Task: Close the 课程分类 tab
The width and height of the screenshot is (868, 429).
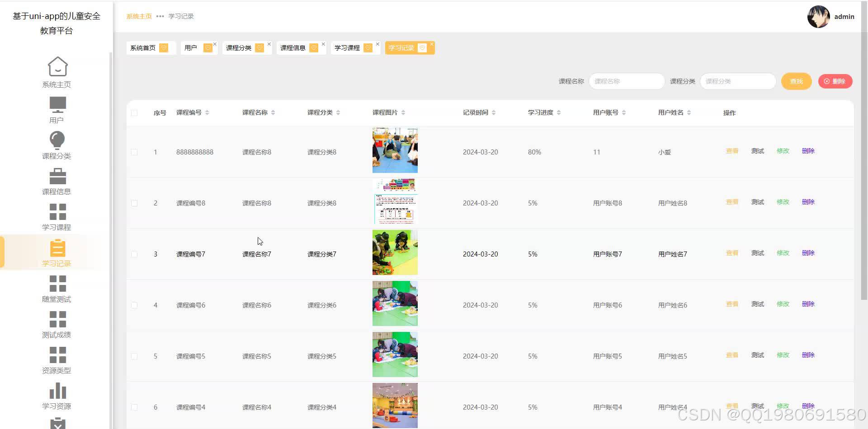Action: [x=269, y=44]
